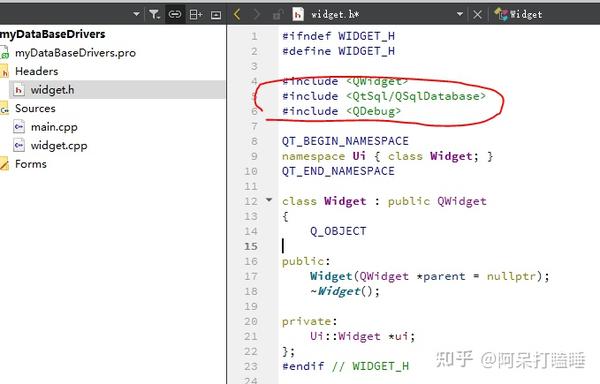Open myDataBaseDrivers.pro file

click(x=75, y=52)
